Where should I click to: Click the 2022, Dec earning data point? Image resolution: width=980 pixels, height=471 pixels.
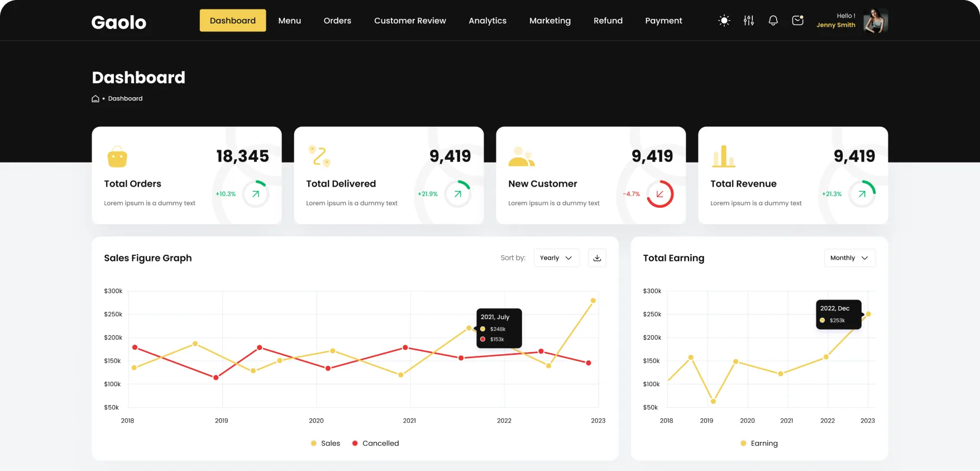click(868, 314)
